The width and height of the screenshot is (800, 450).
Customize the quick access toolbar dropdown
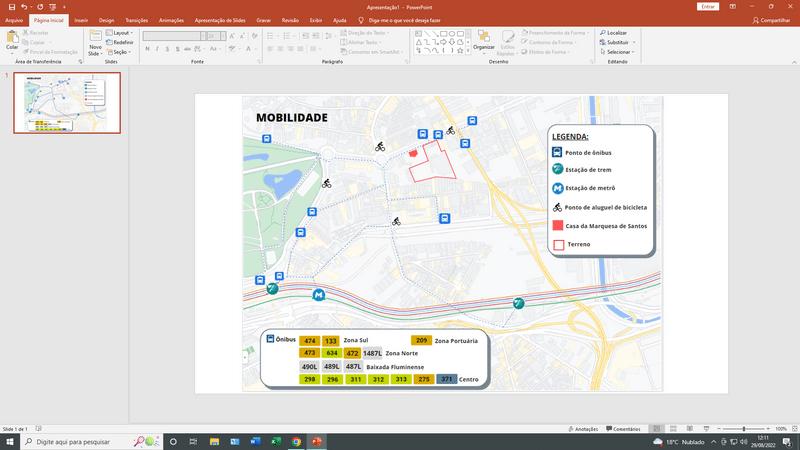[64, 7]
